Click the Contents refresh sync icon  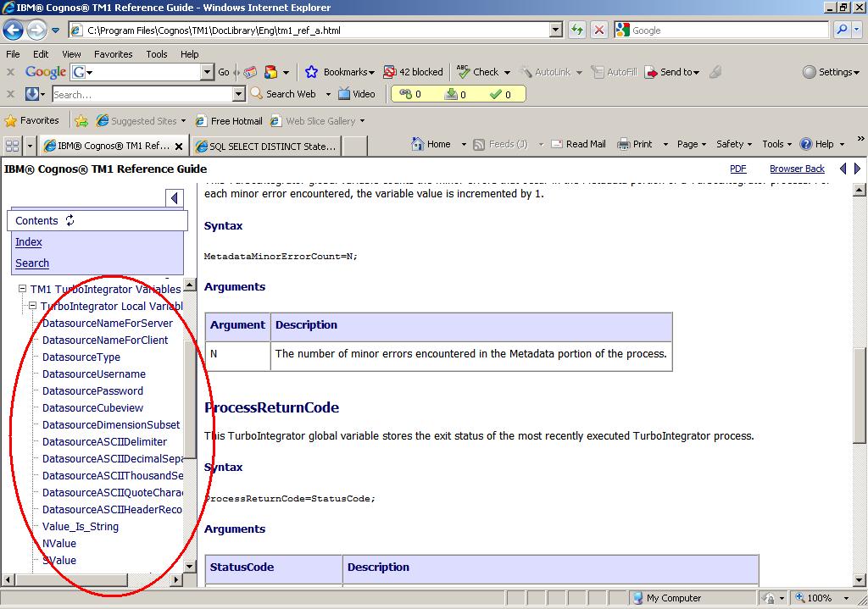coord(70,220)
